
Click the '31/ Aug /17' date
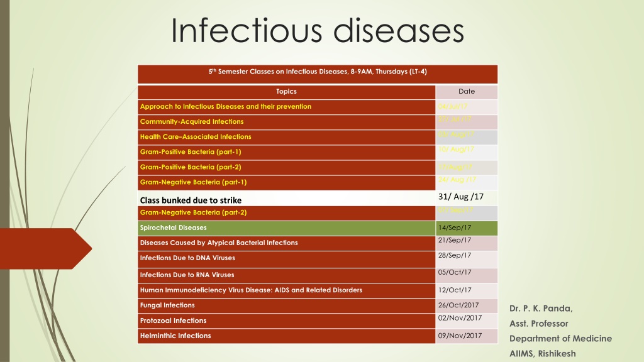(x=461, y=197)
